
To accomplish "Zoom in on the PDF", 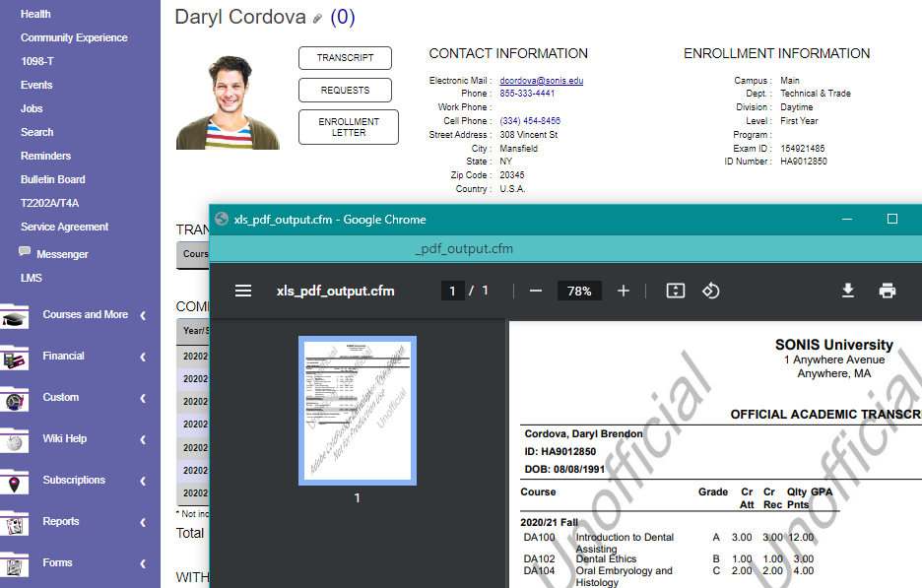I will pos(622,291).
